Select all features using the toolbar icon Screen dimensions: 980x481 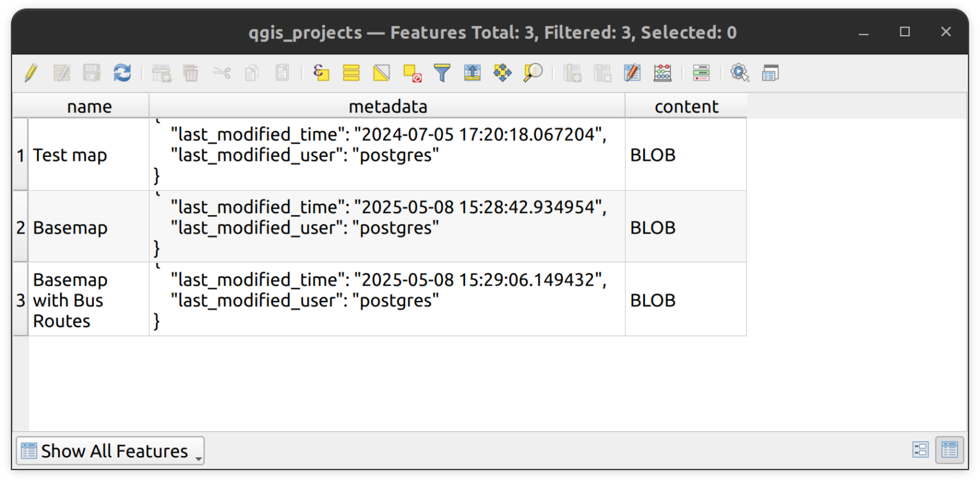351,73
